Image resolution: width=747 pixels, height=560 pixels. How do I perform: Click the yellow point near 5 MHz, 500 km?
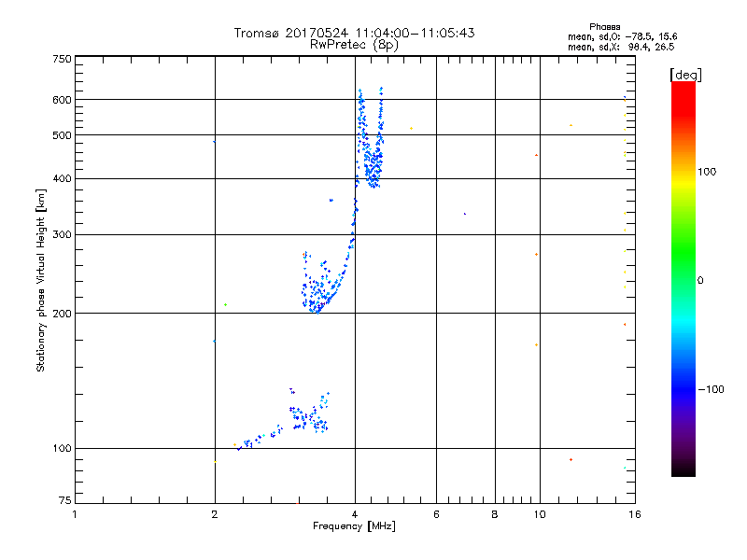click(411, 129)
